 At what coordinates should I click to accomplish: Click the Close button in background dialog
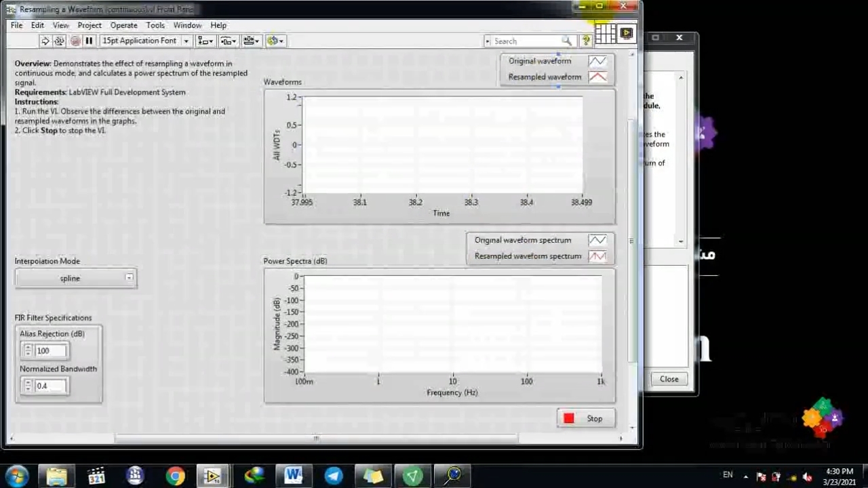click(669, 380)
